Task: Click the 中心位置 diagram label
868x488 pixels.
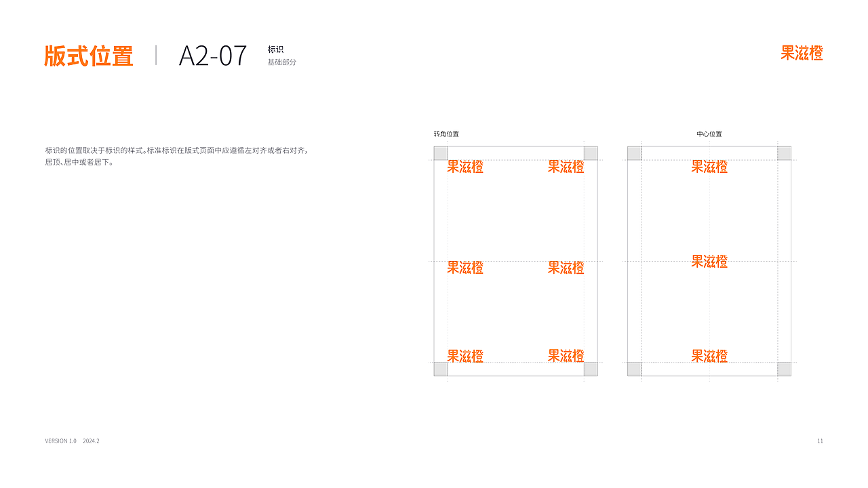Action: coord(709,134)
